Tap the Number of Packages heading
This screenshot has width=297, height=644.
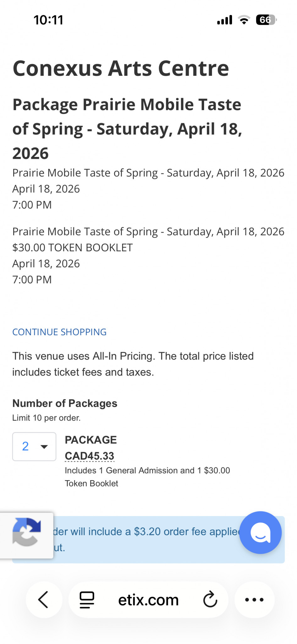pos(65,403)
